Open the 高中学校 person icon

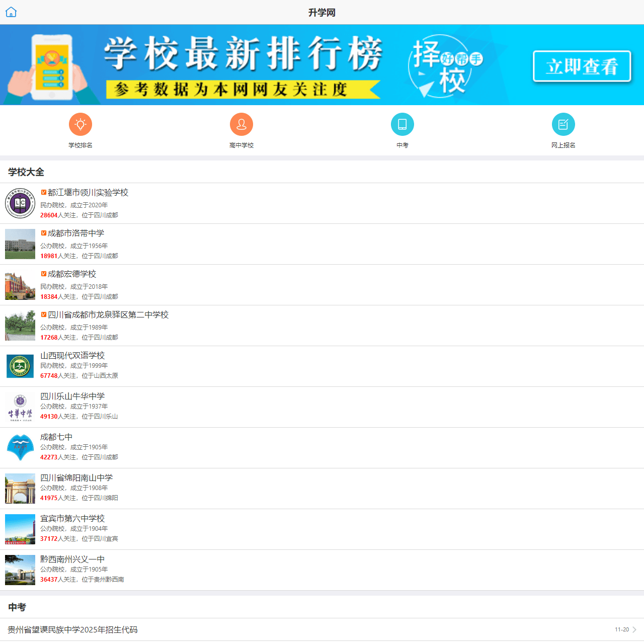tap(242, 124)
